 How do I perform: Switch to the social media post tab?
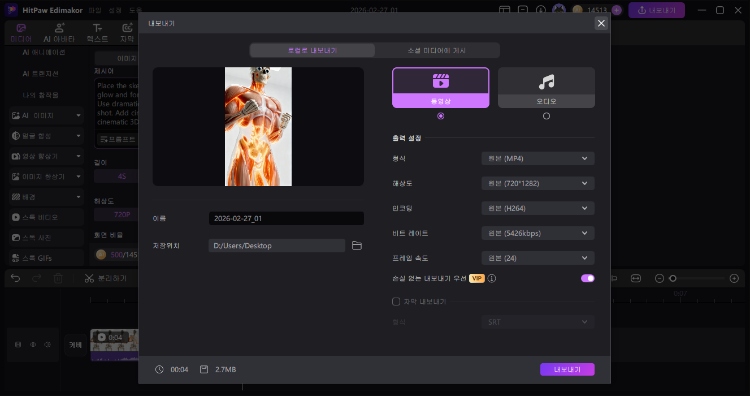pyautogui.click(x=437, y=50)
